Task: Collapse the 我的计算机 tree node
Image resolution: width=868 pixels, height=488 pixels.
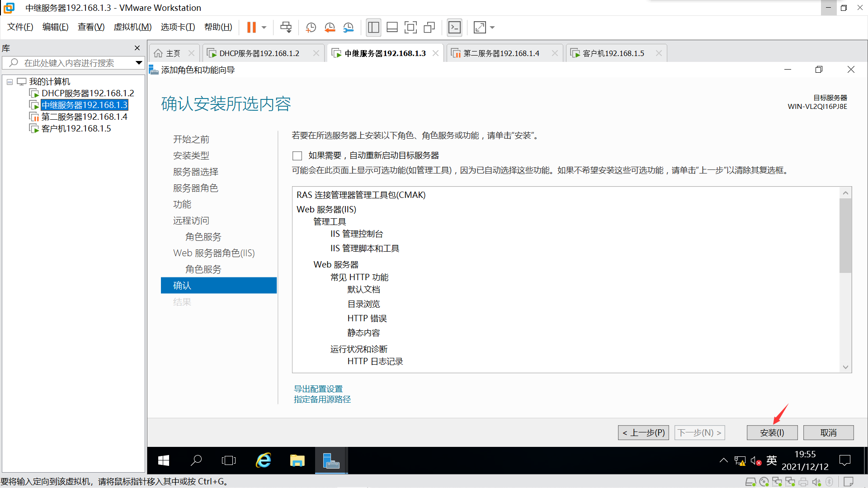Action: pyautogui.click(x=9, y=82)
